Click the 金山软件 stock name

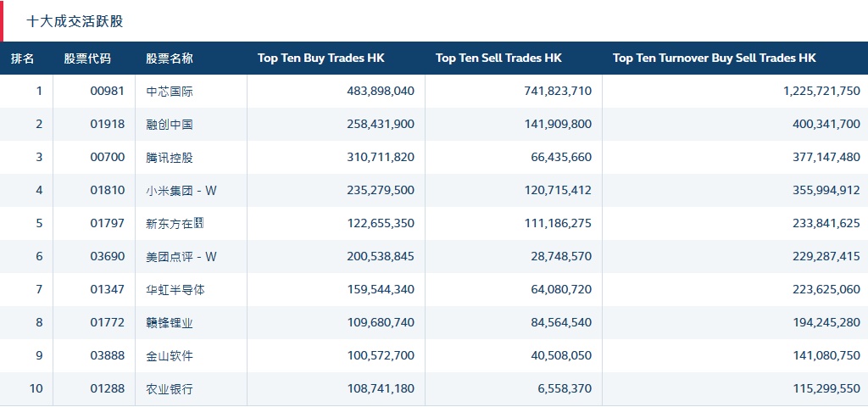(x=170, y=356)
